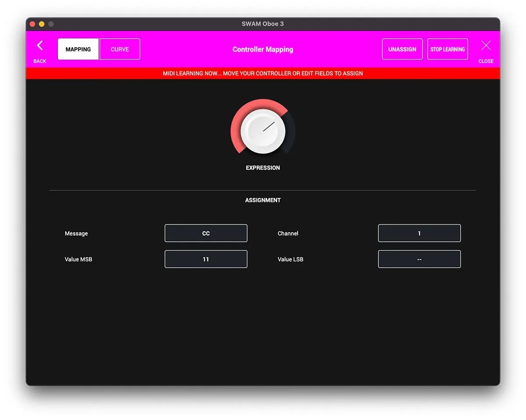This screenshot has height=420, width=526.
Task: Click the red MIDI learning banner
Action: (x=263, y=73)
